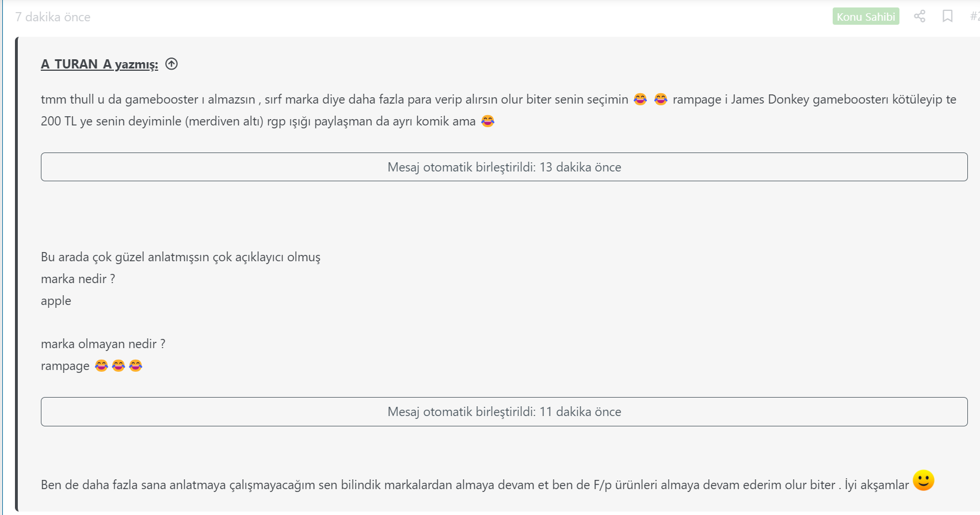Click the line "marka nedir ?"
Image resolution: width=980 pixels, height=515 pixels.
click(78, 279)
